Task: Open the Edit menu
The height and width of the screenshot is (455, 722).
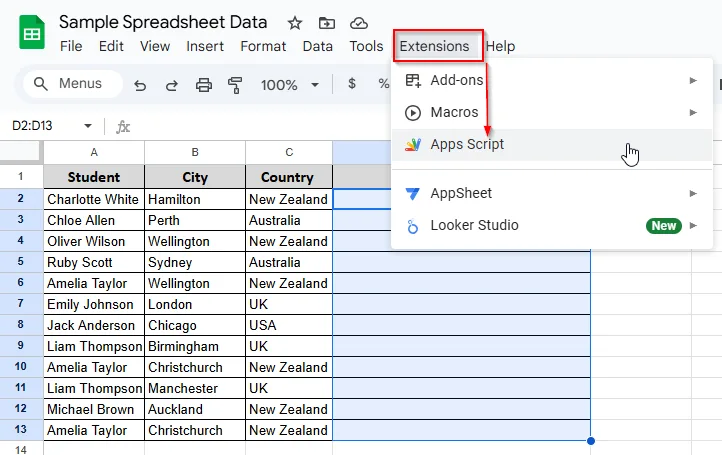Action: pyautogui.click(x=111, y=46)
